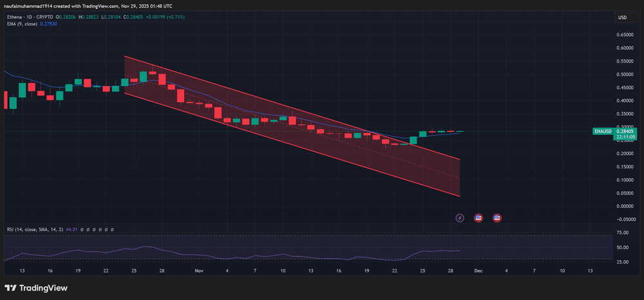Image resolution: width=644 pixels, height=300 pixels.
Task: Open the USD currency selector
Action: tap(622, 17)
